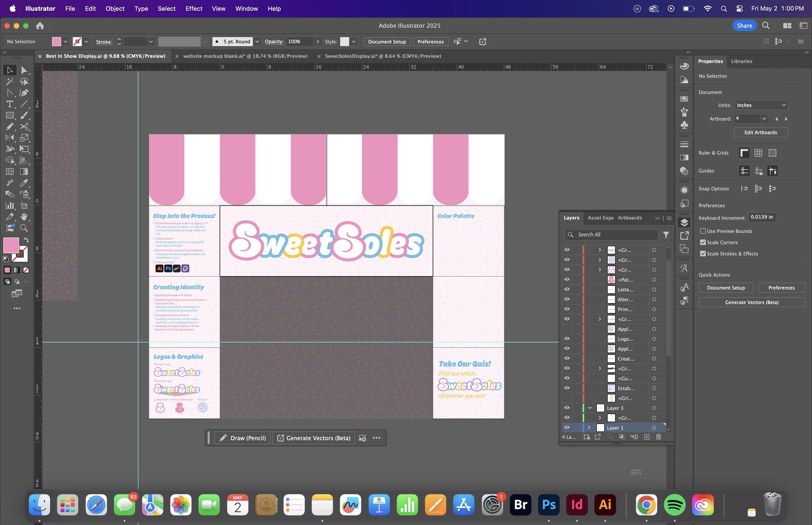Select the Eyedropper tool
812x525 pixels.
[x=23, y=183]
